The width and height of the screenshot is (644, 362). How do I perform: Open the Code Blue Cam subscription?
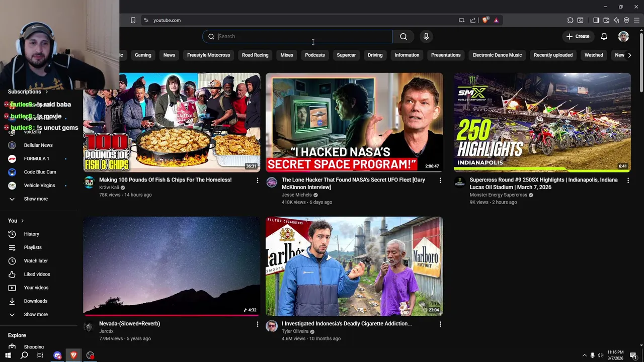click(x=39, y=172)
